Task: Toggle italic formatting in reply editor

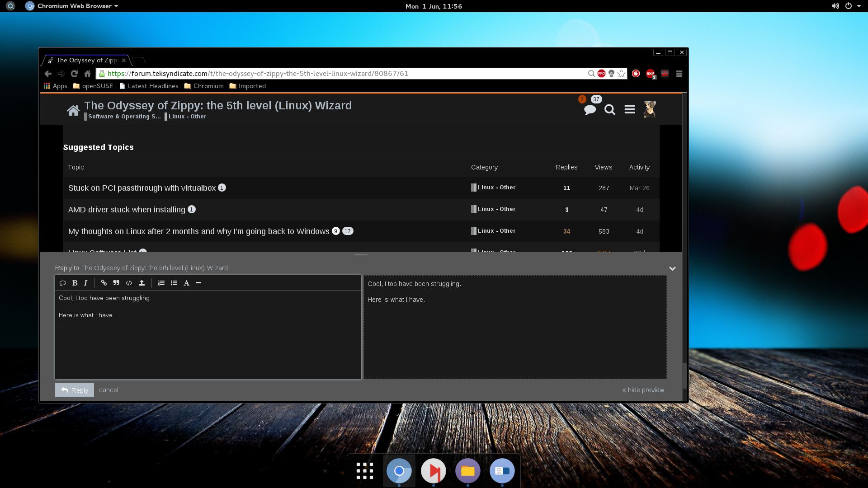Action: coord(85,283)
